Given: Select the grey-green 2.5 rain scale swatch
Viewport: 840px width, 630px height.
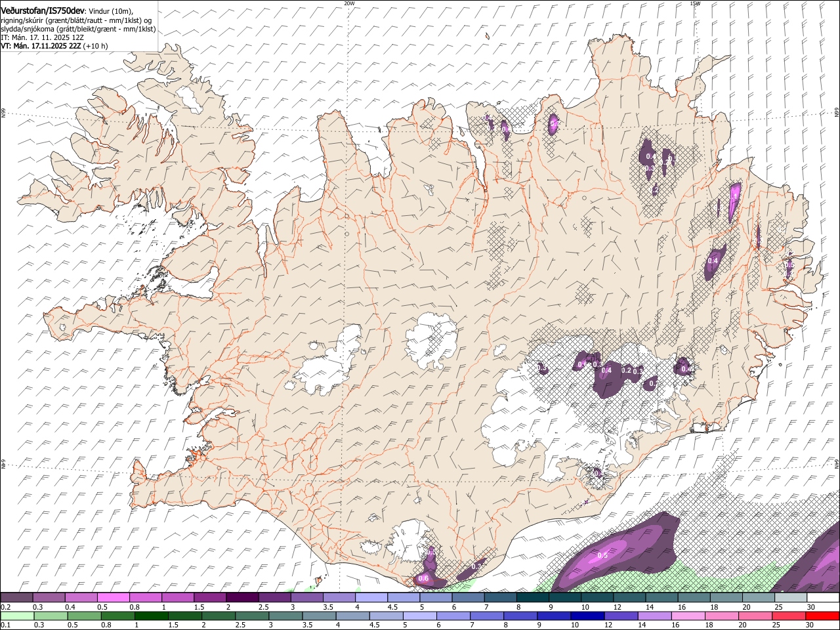Looking at the screenshot, I should tap(251, 616).
